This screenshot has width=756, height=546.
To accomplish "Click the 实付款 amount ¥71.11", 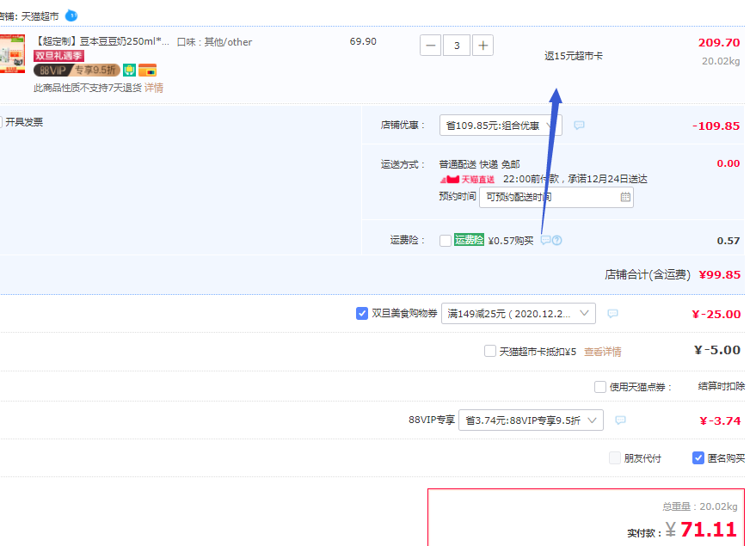I will [701, 529].
